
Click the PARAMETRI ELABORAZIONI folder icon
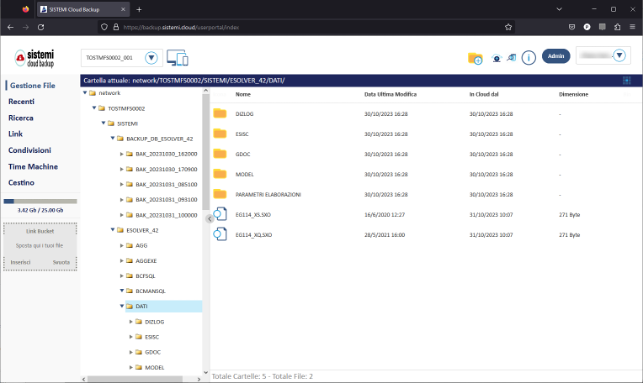point(220,194)
